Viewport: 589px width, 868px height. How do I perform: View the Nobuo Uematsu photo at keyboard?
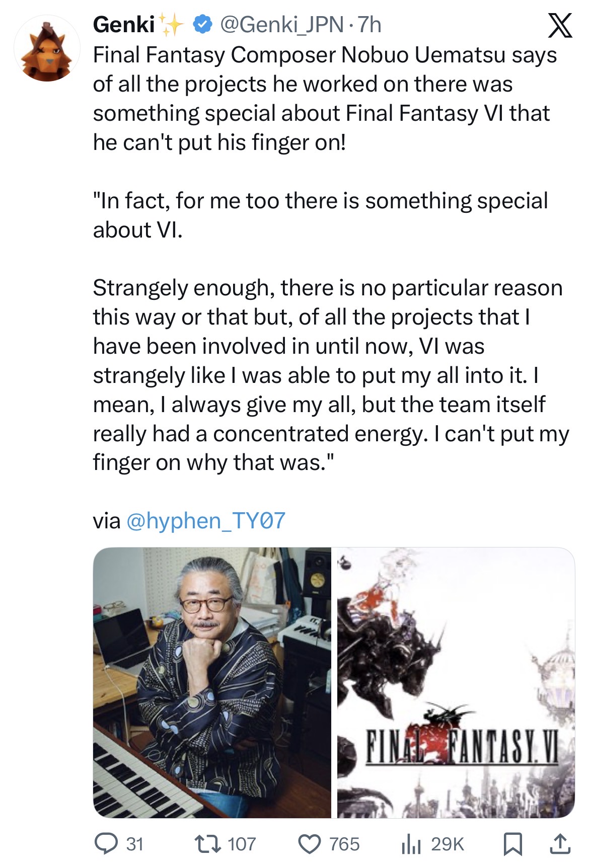[x=212, y=682]
